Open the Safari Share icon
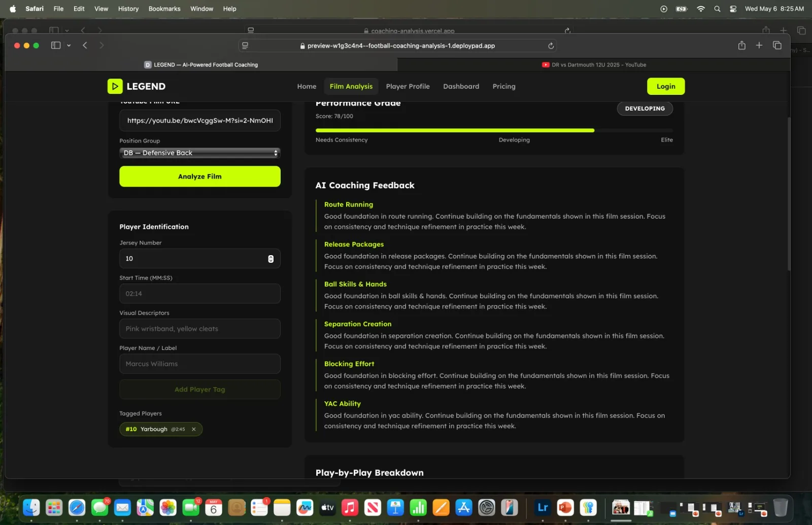 pos(741,45)
